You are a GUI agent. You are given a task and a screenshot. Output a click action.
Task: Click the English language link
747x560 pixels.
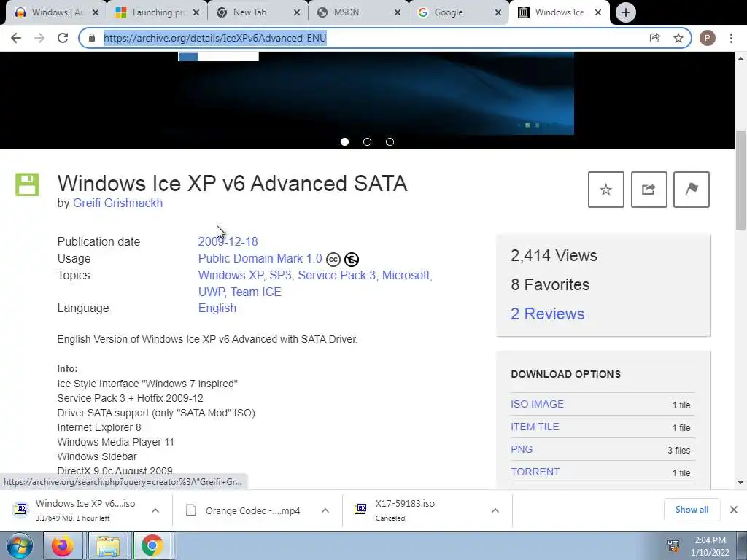click(x=217, y=308)
